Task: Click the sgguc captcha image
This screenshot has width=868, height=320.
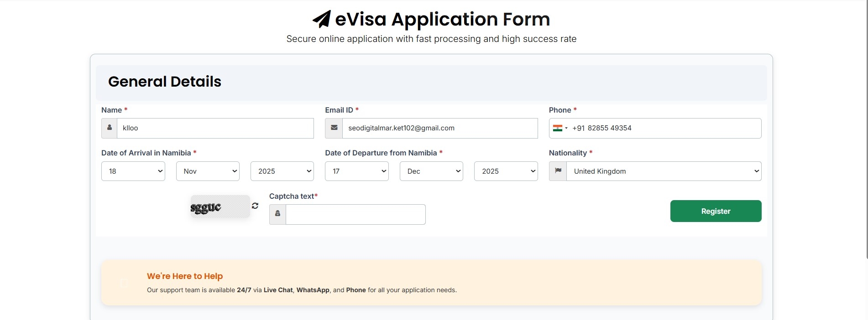Action: (x=220, y=207)
